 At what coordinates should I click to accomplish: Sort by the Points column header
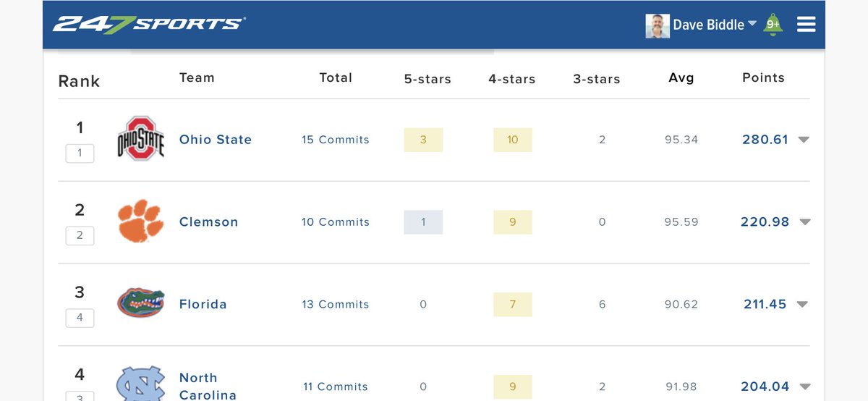pyautogui.click(x=763, y=77)
